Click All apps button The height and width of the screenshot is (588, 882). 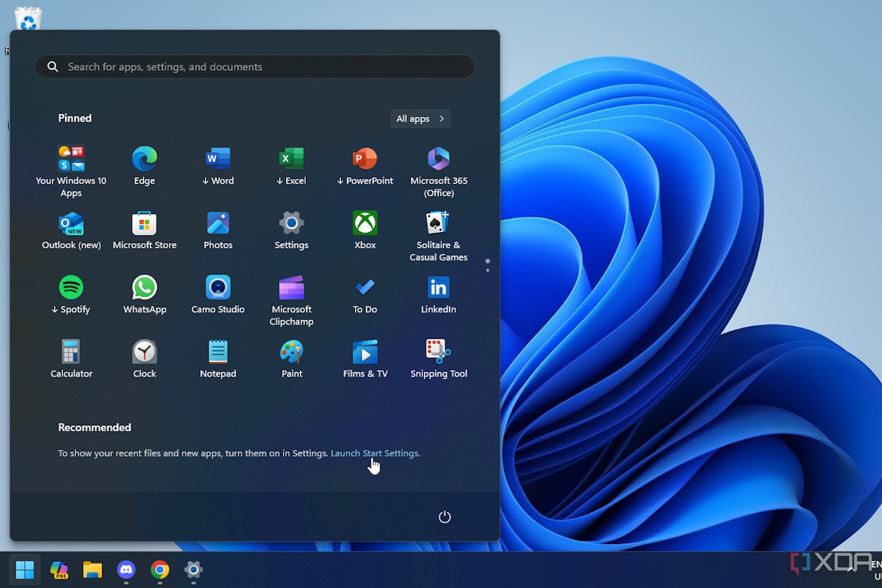(x=418, y=118)
